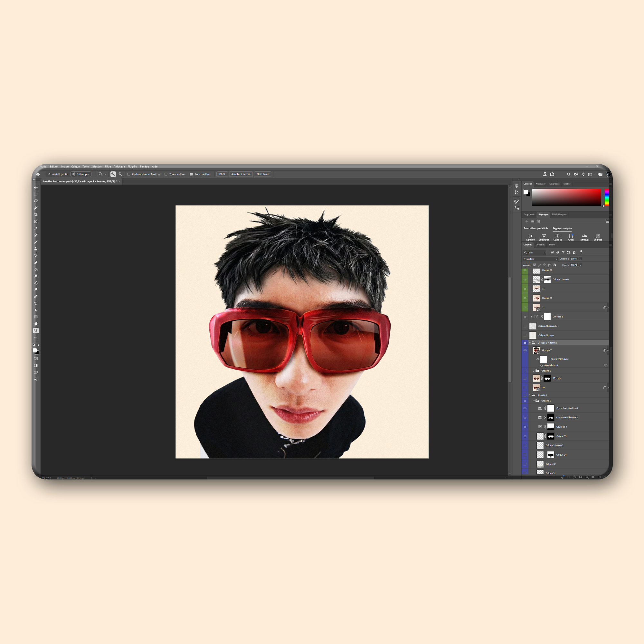Select the Pen tool
Image resolution: width=644 pixels, height=644 pixels.
click(x=36, y=297)
